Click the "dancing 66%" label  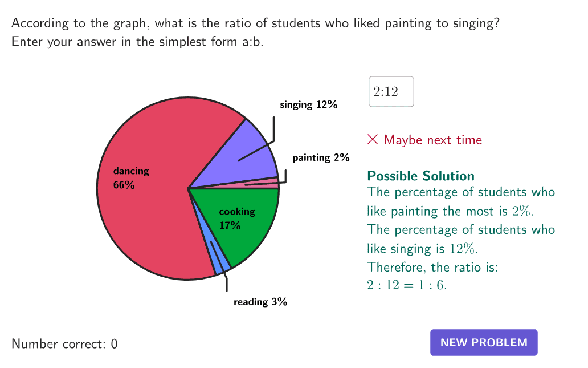(130, 177)
